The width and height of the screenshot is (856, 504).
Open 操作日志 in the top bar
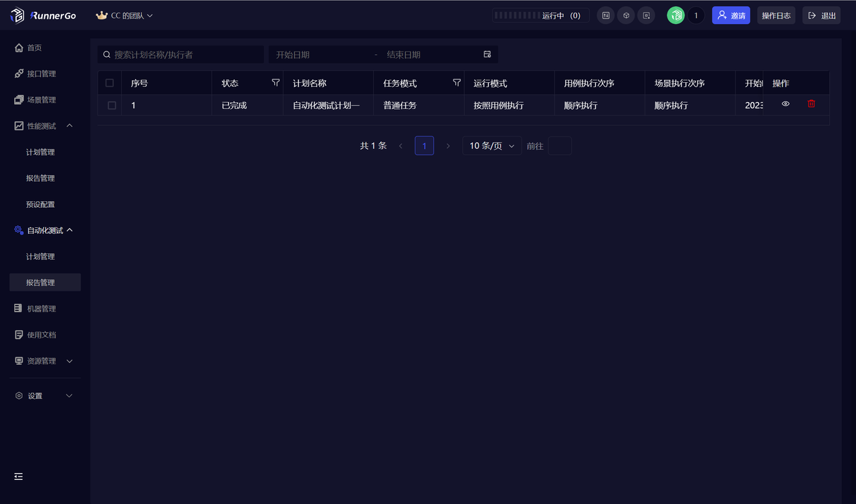tap(776, 15)
